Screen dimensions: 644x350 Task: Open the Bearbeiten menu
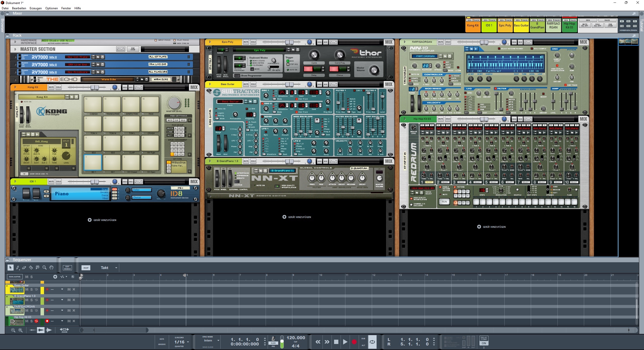coord(19,8)
